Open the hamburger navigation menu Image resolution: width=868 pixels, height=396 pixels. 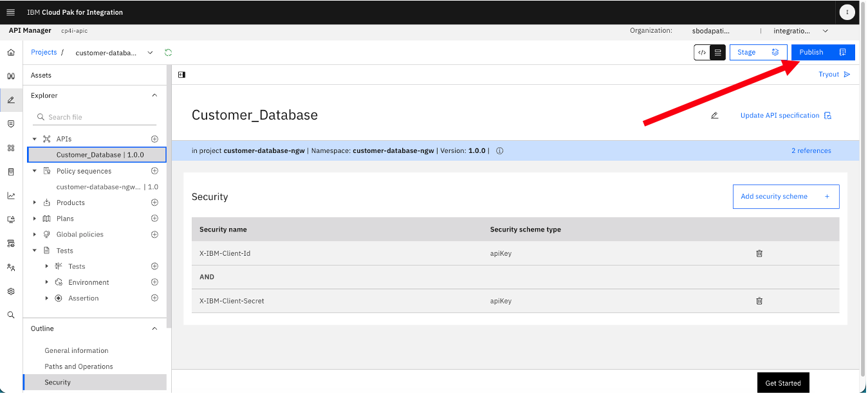tap(10, 12)
